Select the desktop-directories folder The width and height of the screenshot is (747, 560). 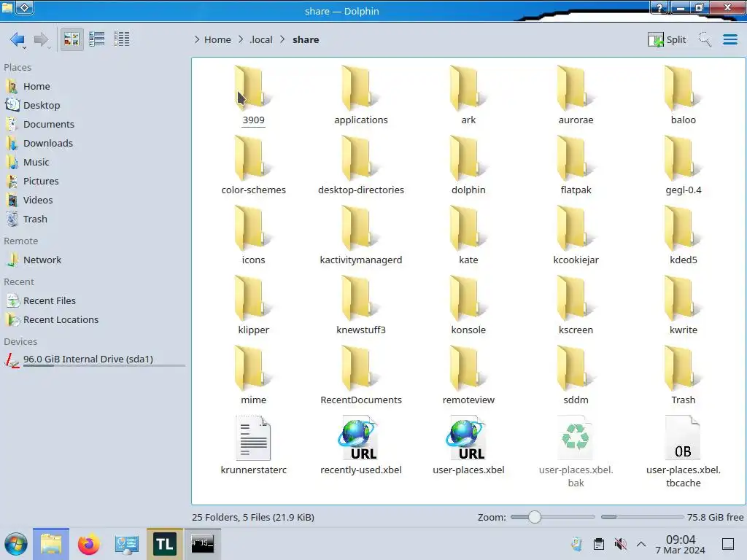(x=361, y=166)
